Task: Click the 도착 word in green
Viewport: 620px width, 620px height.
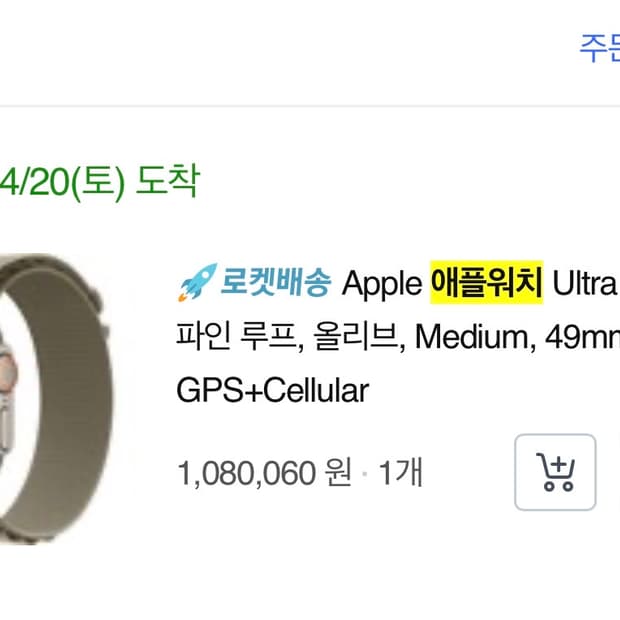Action: click(x=166, y=181)
